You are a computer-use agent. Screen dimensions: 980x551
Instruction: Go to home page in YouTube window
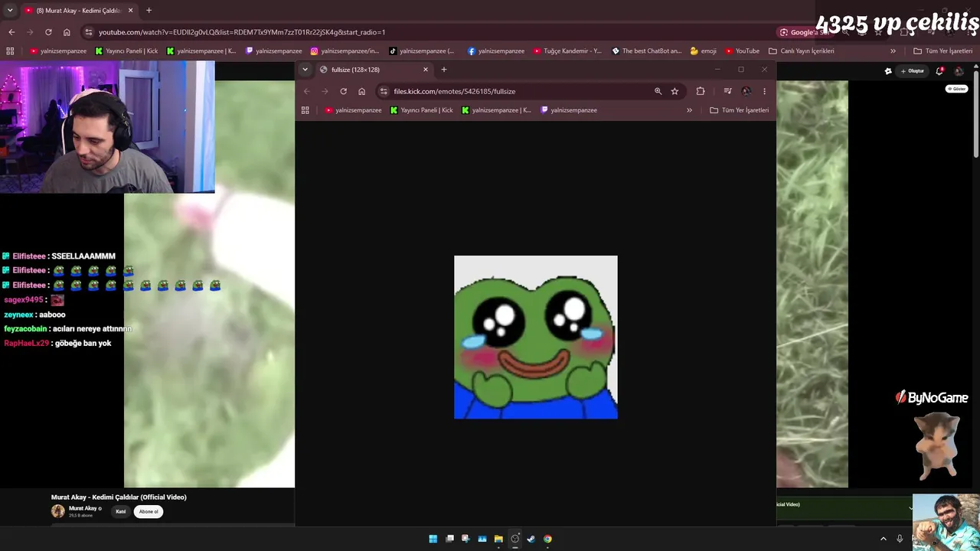click(x=67, y=32)
